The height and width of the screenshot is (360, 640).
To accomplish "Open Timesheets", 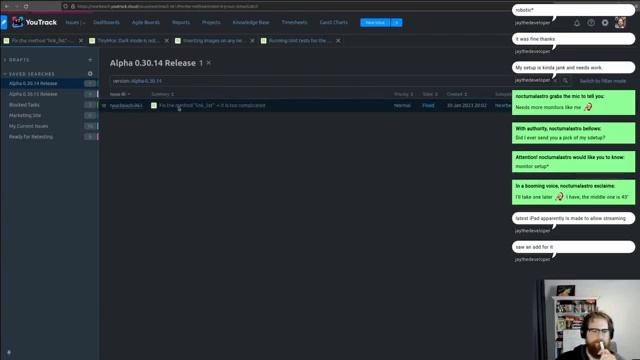I will click(294, 22).
